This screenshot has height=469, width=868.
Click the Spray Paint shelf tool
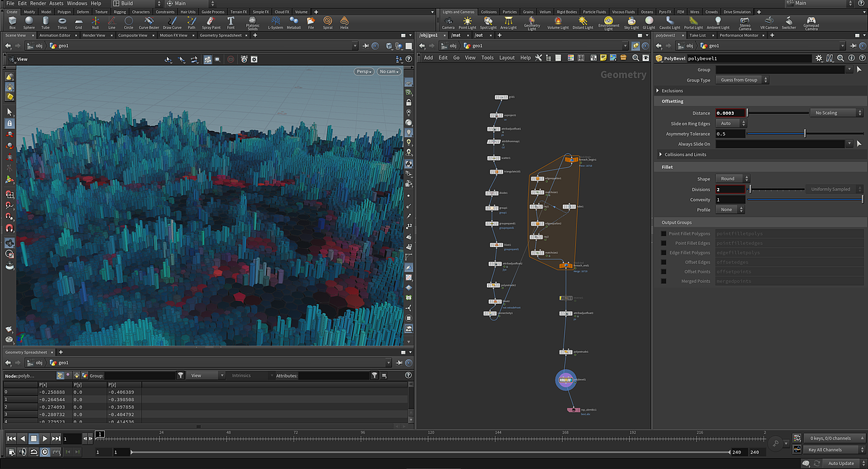(x=211, y=22)
